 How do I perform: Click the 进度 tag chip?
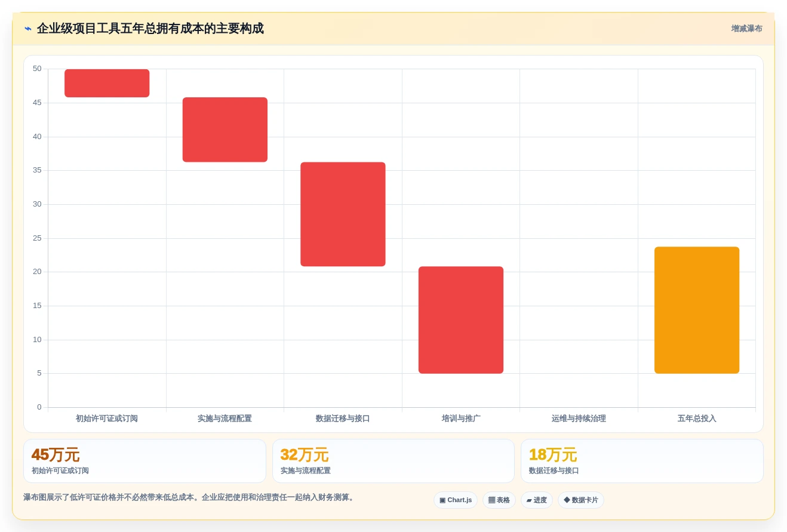[x=537, y=500]
